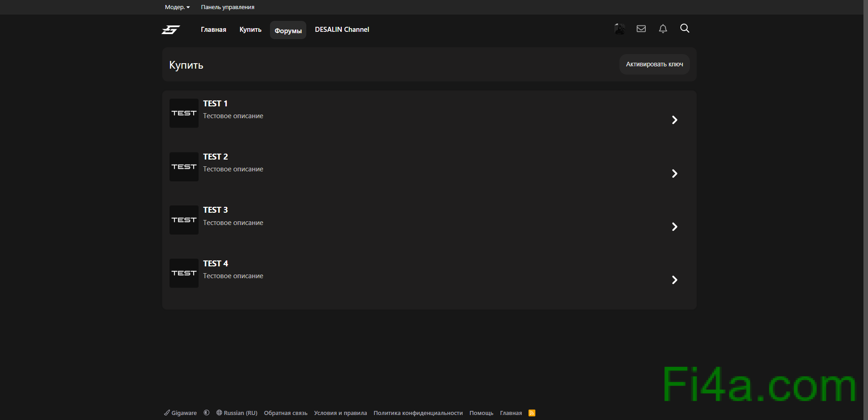
Task: Open the user avatar account menu
Action: pyautogui.click(x=619, y=29)
